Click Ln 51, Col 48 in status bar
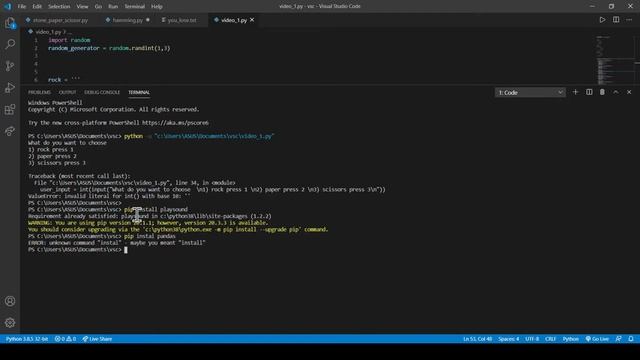Viewport: 640px width, 360px height. [x=477, y=339]
